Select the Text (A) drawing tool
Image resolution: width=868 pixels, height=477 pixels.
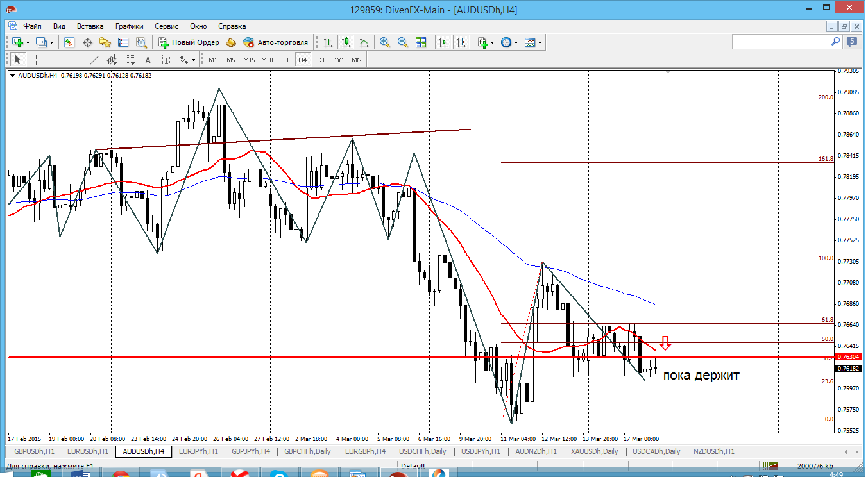(x=148, y=60)
